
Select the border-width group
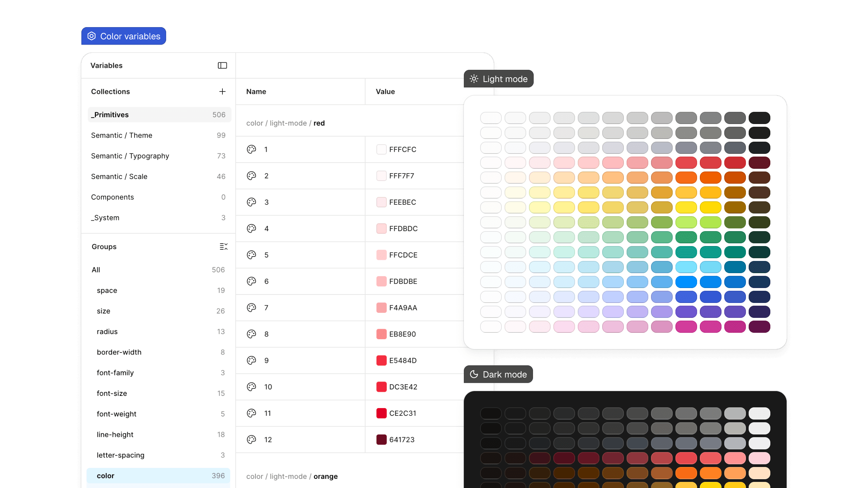click(x=158, y=352)
